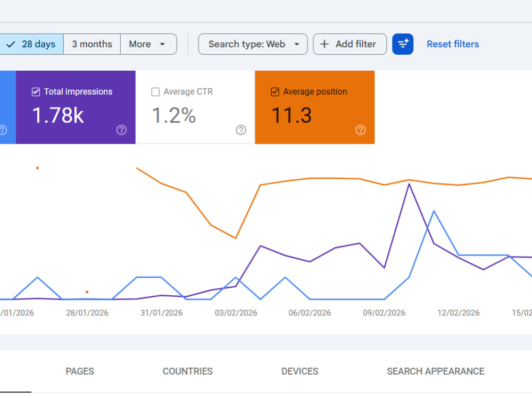This screenshot has width=532, height=399.
Task: Click the plus icon in Add filter
Action: click(x=325, y=44)
